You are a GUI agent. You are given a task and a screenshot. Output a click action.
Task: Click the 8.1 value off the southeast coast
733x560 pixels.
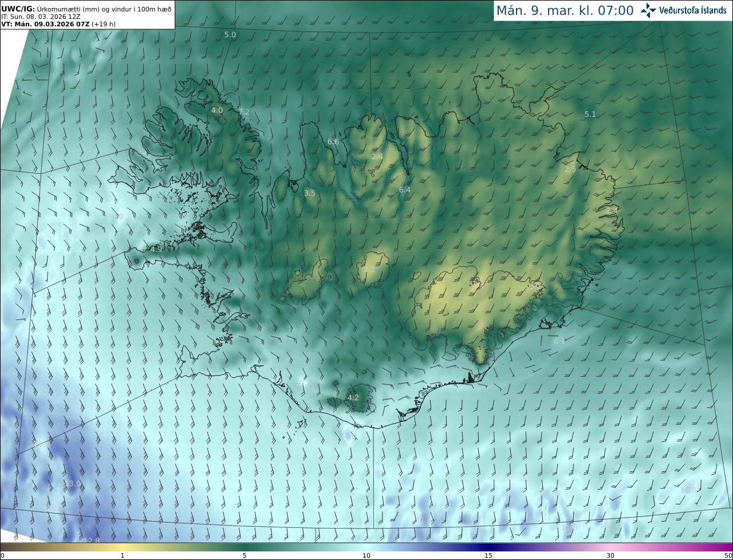click(559, 341)
